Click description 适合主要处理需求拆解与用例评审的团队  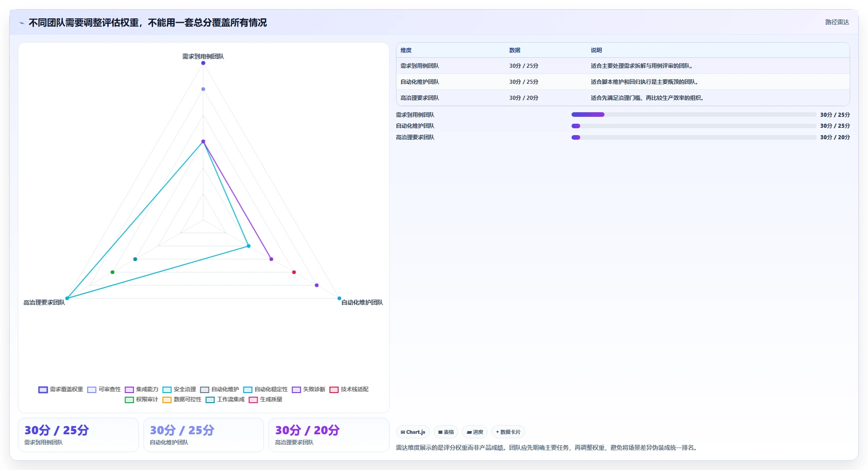point(642,66)
